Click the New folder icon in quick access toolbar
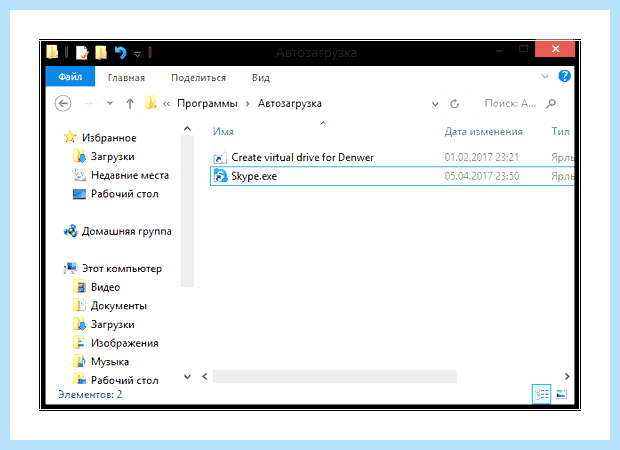 [x=101, y=53]
